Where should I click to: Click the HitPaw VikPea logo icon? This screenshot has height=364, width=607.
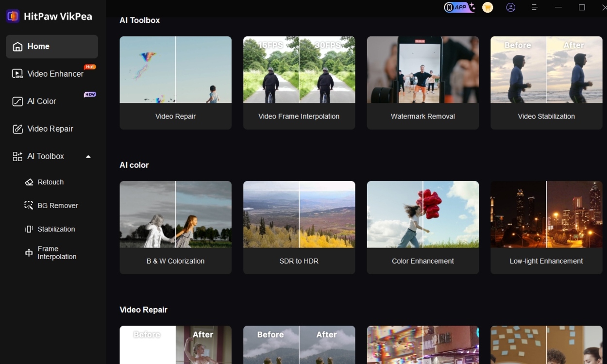pos(13,16)
